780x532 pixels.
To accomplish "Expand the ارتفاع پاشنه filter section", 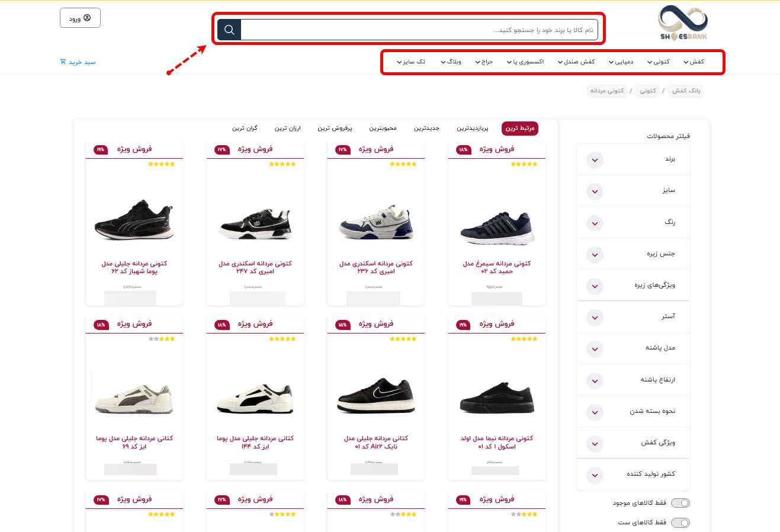I will click(633, 379).
